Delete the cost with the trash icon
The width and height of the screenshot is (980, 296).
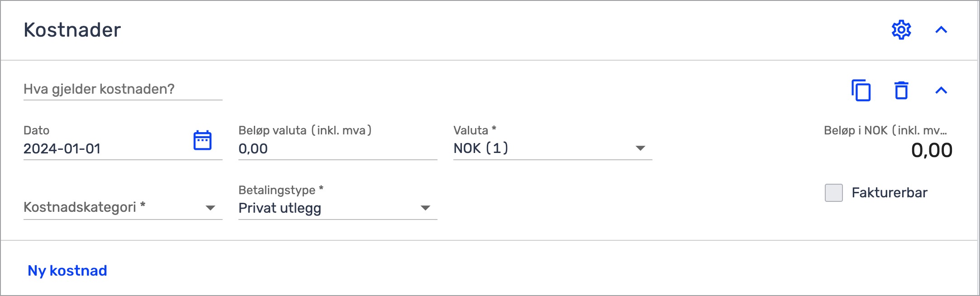coord(901,90)
